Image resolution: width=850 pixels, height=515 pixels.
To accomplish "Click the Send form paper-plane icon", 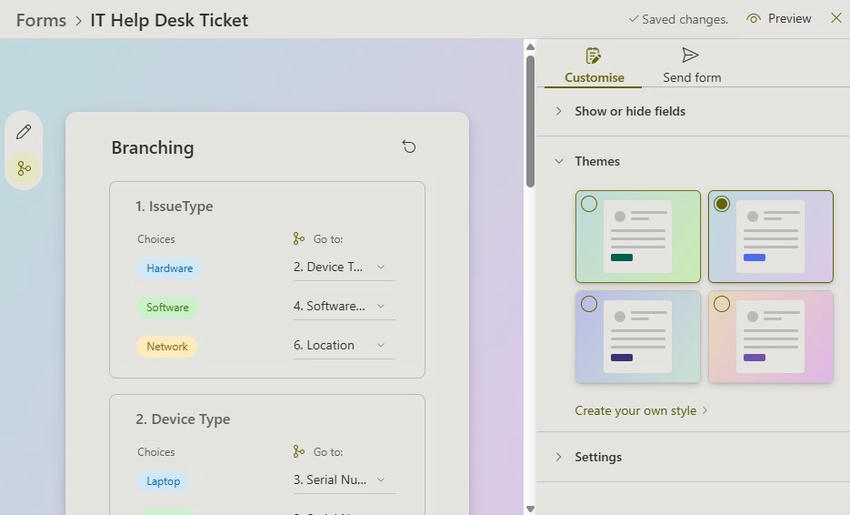I will point(690,55).
